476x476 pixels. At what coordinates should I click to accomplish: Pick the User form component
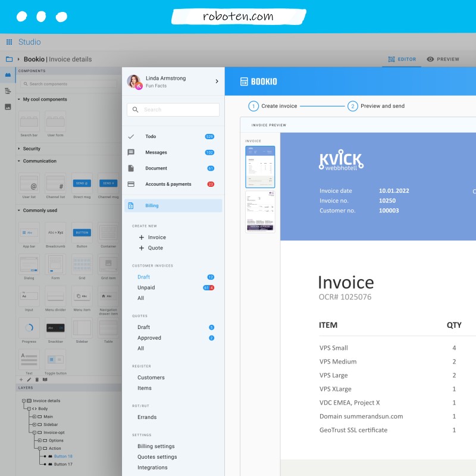click(55, 124)
